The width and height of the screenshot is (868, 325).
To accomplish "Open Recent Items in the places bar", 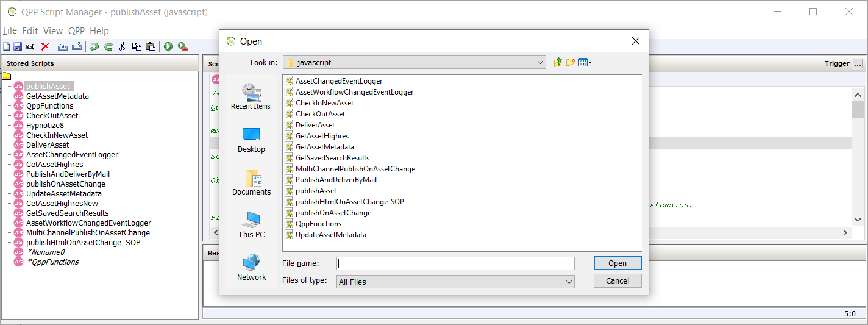I will click(251, 96).
